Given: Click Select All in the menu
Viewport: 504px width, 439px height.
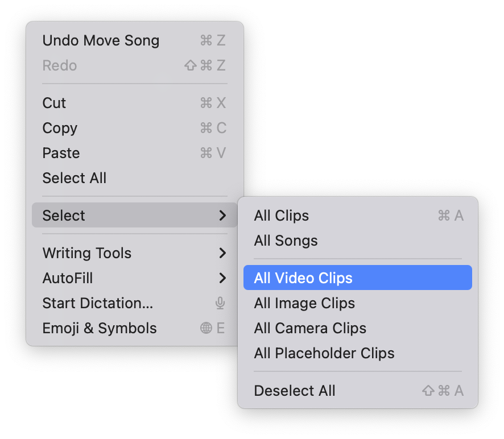Looking at the screenshot, I should pyautogui.click(x=74, y=178).
